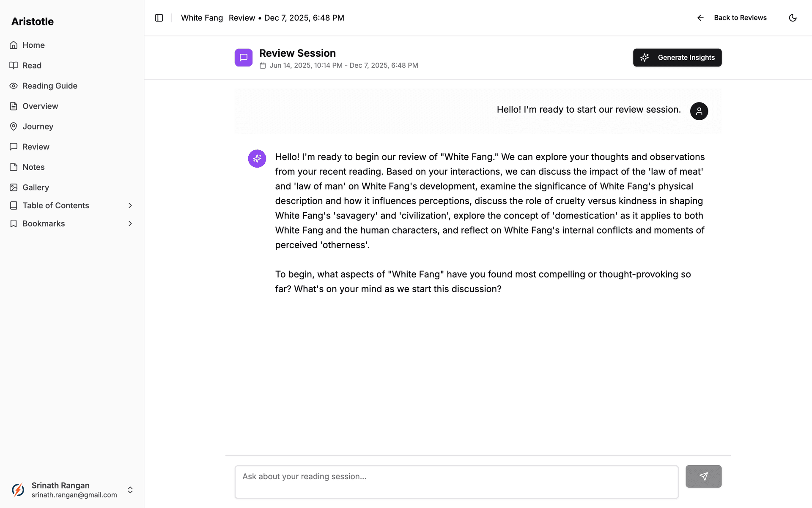Screen dimensions: 812x508
Task: Click the user avatar beside the greeting
Action: 699,111
